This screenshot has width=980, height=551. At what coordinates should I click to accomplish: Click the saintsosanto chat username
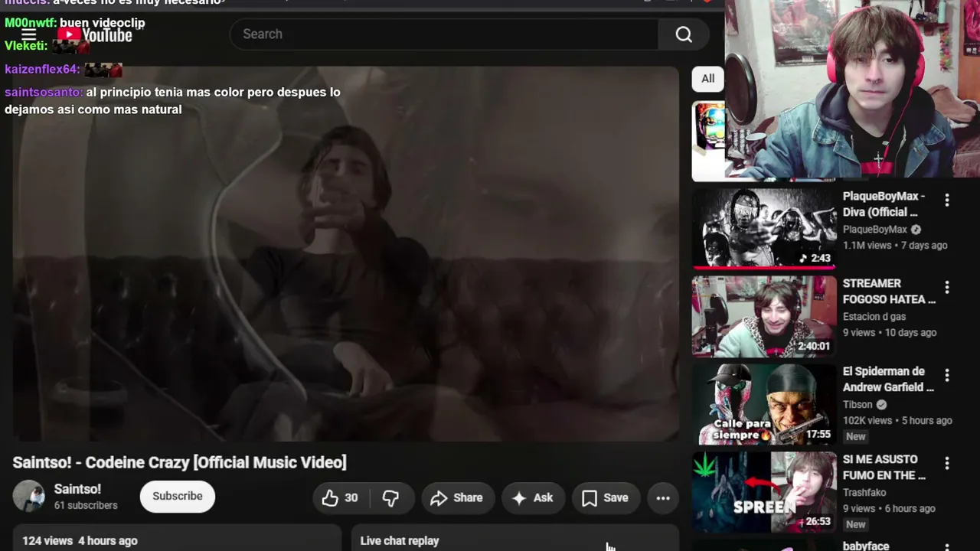pos(44,93)
